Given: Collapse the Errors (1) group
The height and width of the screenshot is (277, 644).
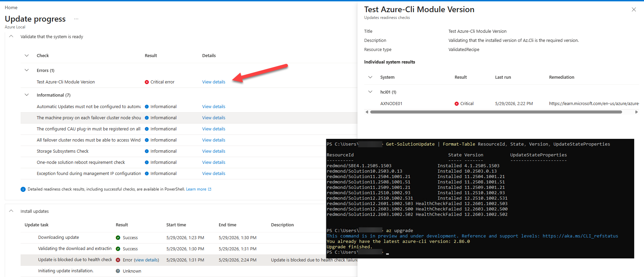Looking at the screenshot, I should (x=27, y=70).
